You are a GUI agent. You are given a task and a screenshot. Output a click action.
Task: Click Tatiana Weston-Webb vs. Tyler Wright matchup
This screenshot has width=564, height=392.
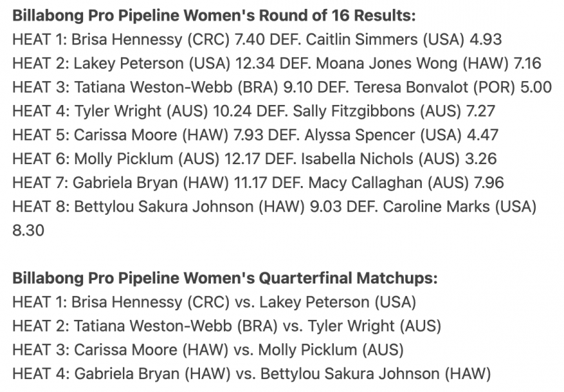(x=227, y=326)
